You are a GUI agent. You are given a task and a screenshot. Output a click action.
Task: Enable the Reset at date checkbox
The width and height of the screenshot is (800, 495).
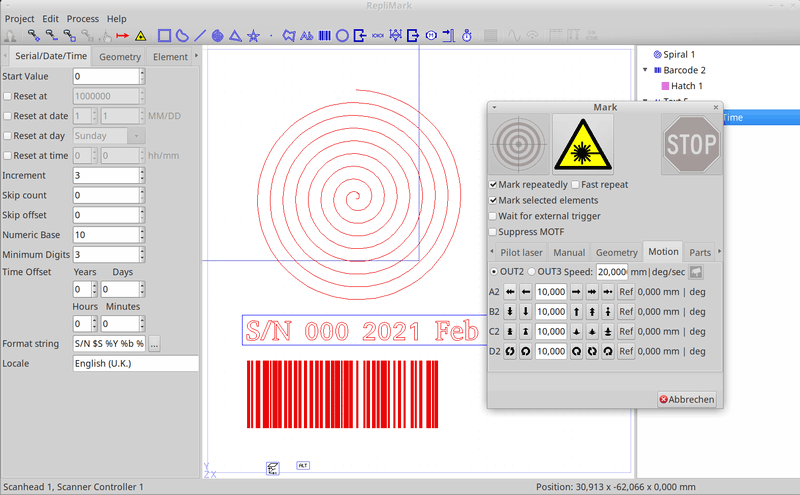[8, 116]
